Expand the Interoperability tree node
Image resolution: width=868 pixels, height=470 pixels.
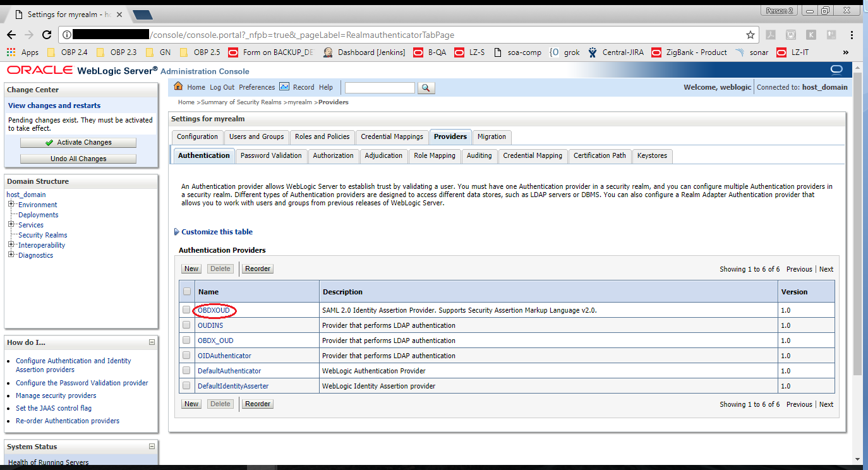pos(11,244)
